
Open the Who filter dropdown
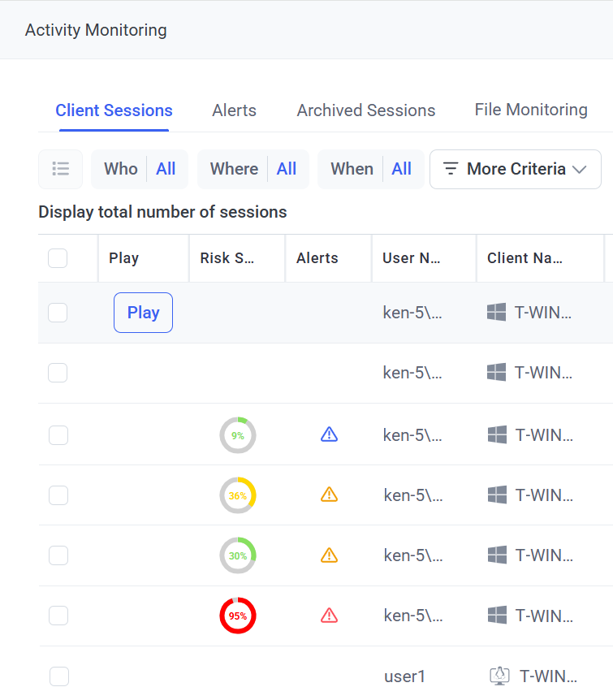pyautogui.click(x=140, y=169)
